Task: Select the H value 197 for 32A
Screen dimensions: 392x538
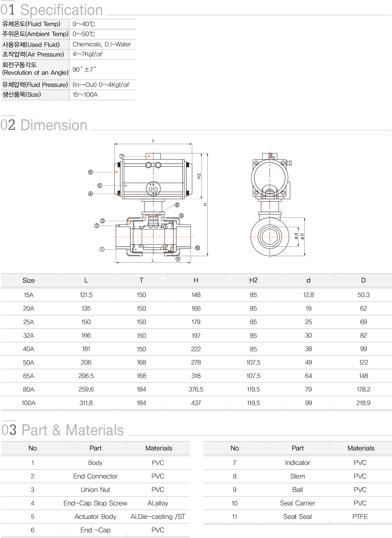Action: point(196,335)
